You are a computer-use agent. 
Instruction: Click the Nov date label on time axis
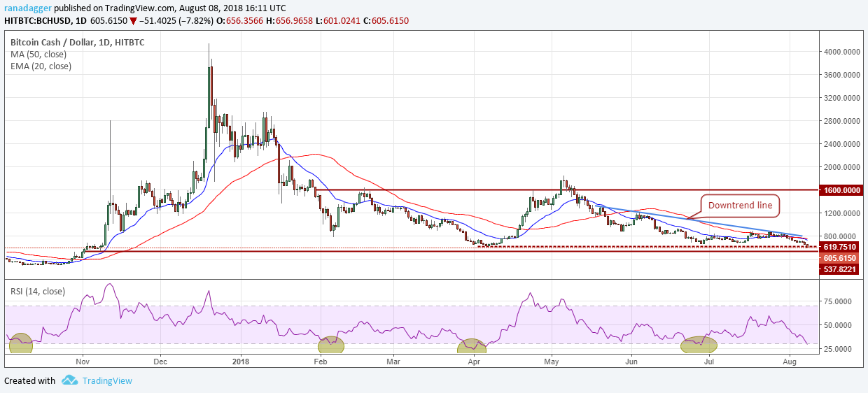[x=83, y=362]
